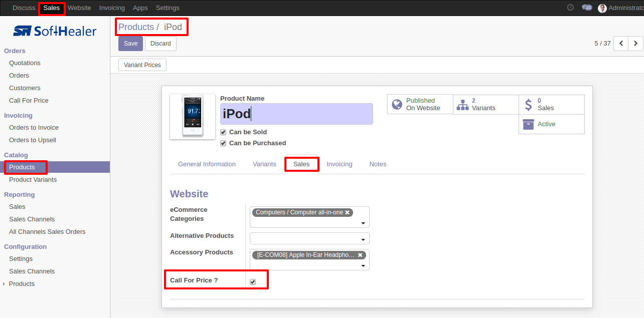Open Settings under Configuration in sidebar
Image resolution: width=644 pixels, height=318 pixels.
tap(21, 259)
